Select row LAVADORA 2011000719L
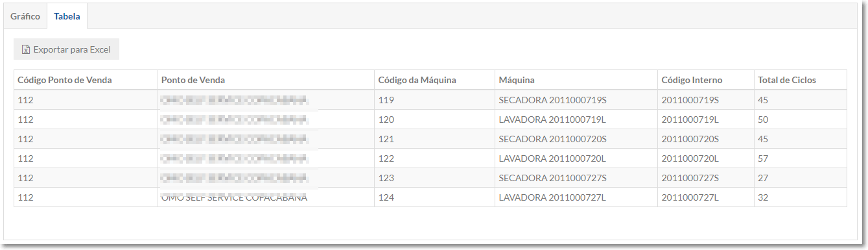This screenshot has height=250, width=868. [430, 119]
